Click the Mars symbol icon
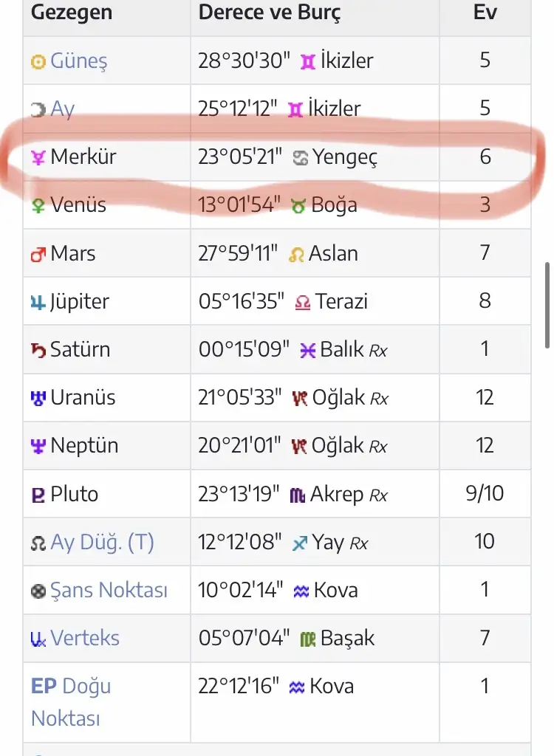554x756 pixels. (38, 254)
